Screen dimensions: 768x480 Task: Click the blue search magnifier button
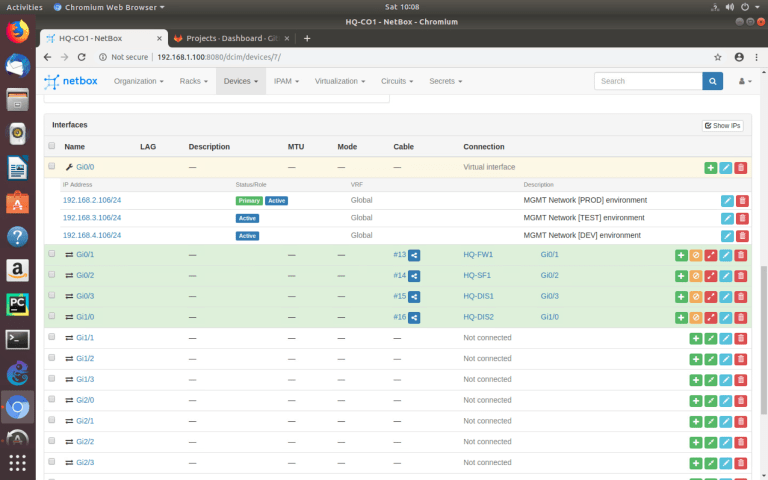[x=712, y=81]
